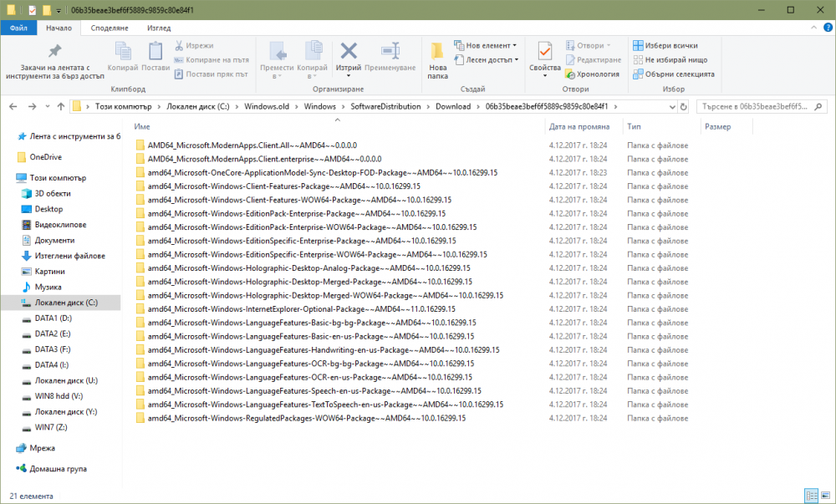Screen dimensions: 836x504
Task: Click Download in the address path
Action: [x=453, y=106]
